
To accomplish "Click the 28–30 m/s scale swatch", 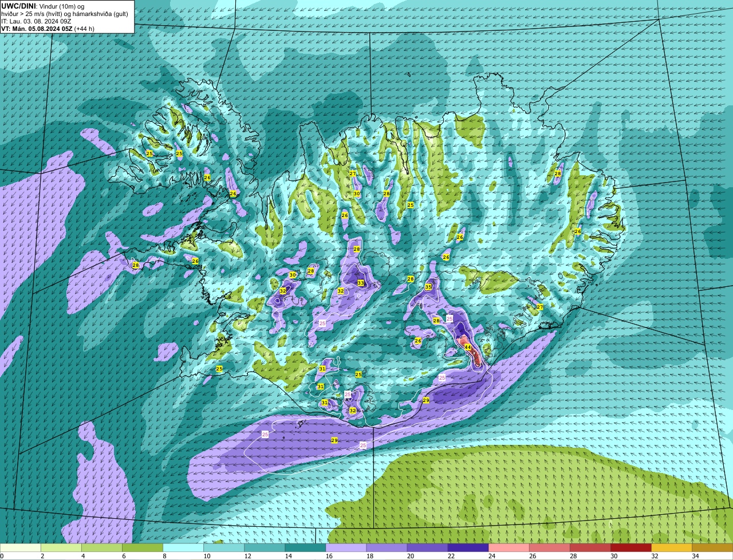I will point(590,548).
